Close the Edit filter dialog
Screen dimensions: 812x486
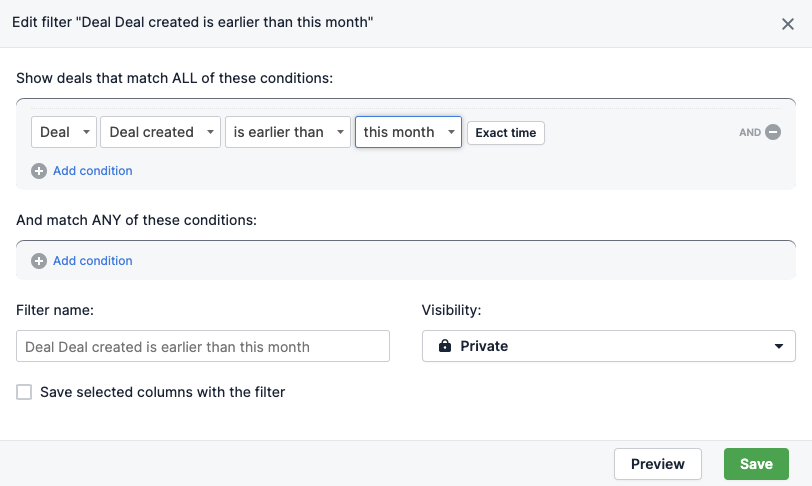coord(788,24)
